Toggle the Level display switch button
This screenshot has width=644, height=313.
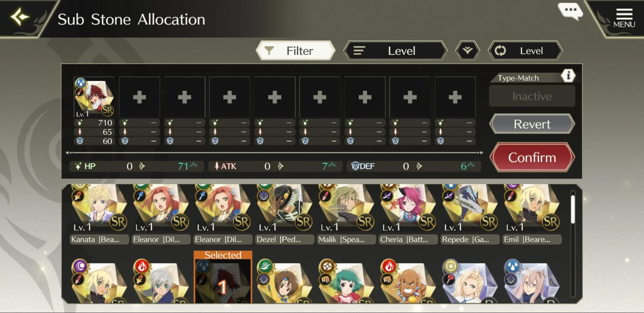click(525, 51)
